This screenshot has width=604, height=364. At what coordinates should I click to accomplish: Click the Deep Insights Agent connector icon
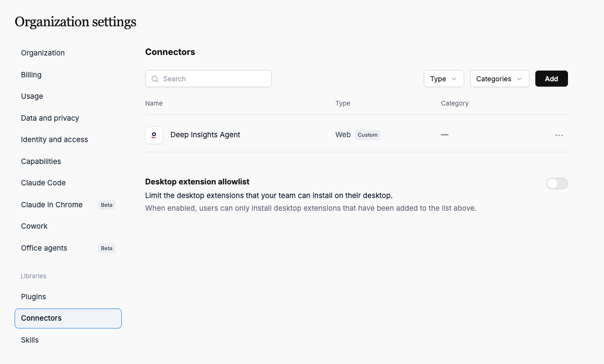coord(154,135)
